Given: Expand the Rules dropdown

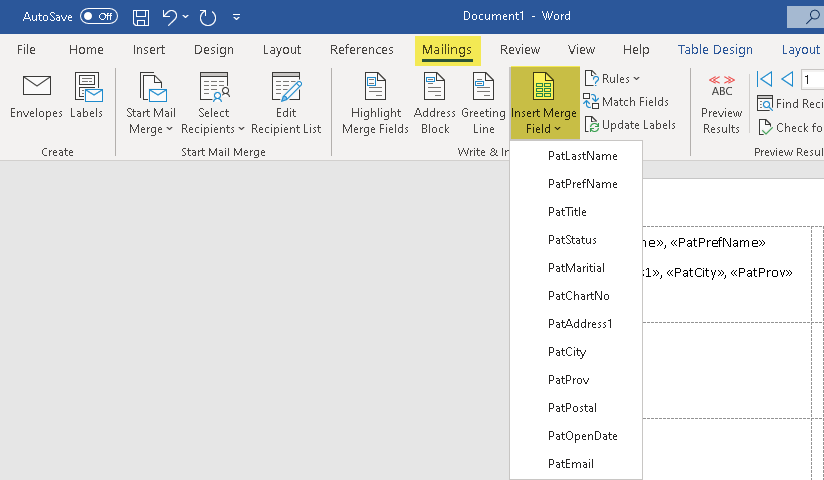Looking at the screenshot, I should click(x=613, y=79).
